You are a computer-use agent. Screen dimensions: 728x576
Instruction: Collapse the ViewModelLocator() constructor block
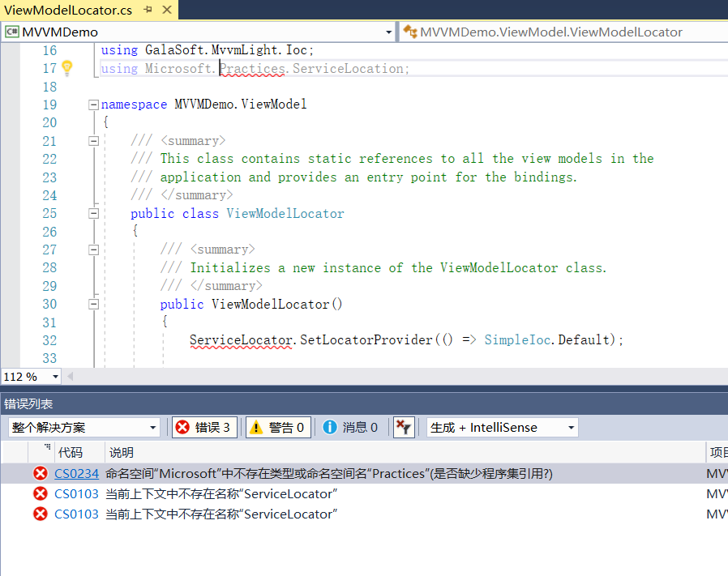93,305
